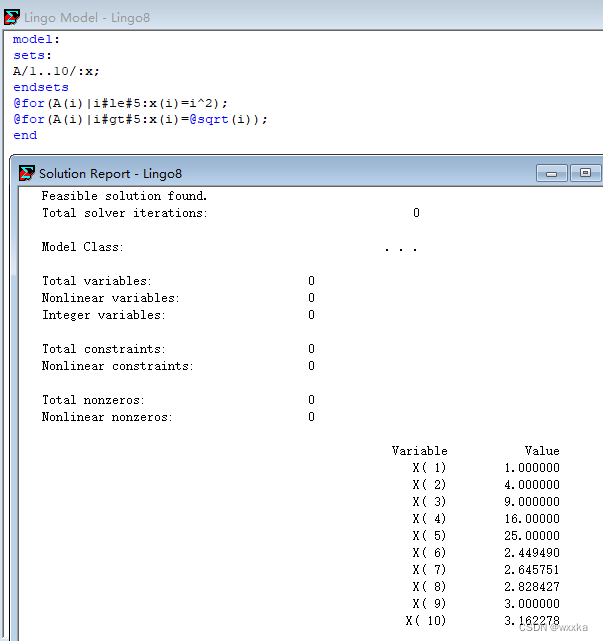Click the Solution Report window icon

27,173
